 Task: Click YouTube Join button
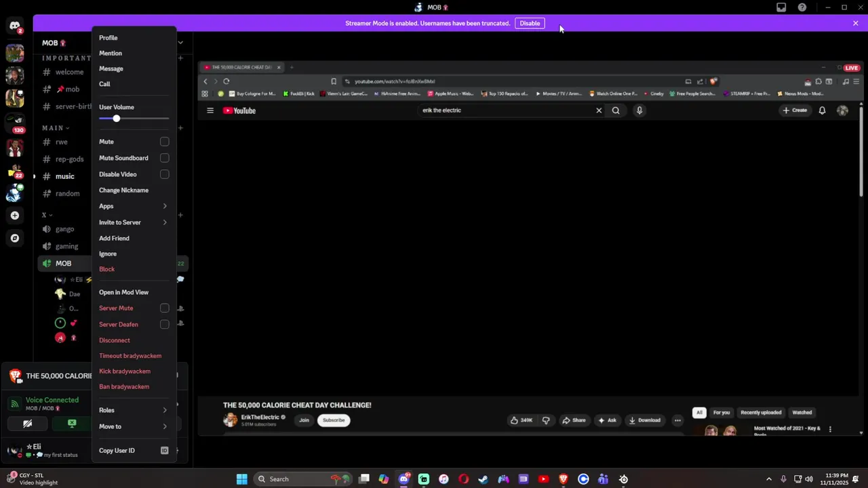point(304,420)
